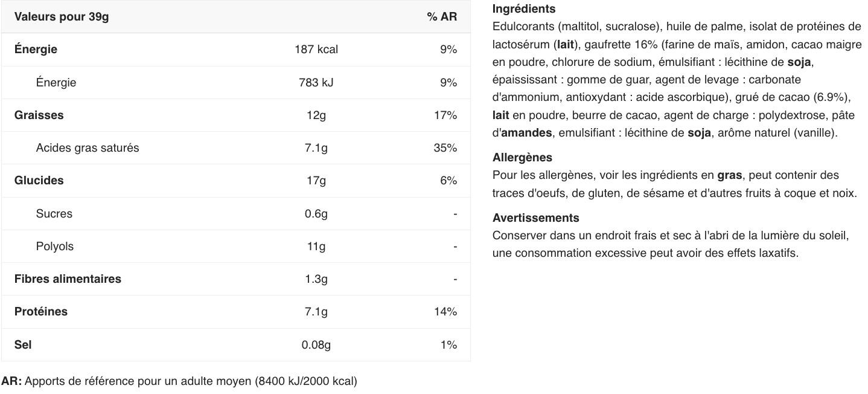Click the 0.08g salt value
This screenshot has height=394, width=868.
(x=316, y=344)
